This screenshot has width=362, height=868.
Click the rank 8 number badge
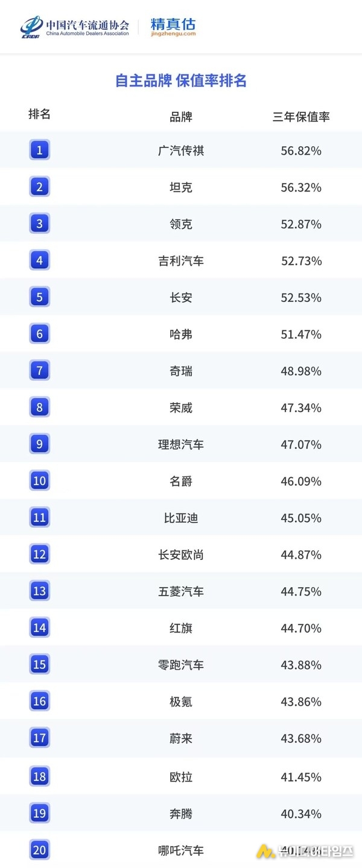point(39,407)
